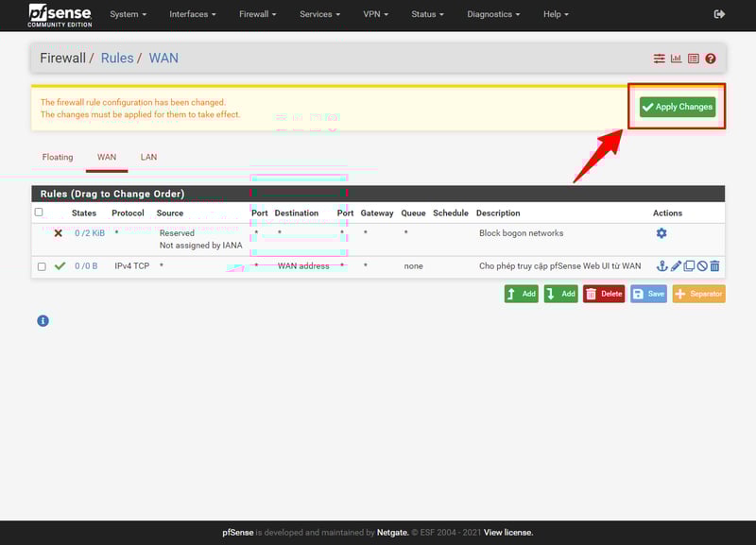The image size is (756, 545).
Task: Select the LAN rules tab
Action: click(147, 157)
